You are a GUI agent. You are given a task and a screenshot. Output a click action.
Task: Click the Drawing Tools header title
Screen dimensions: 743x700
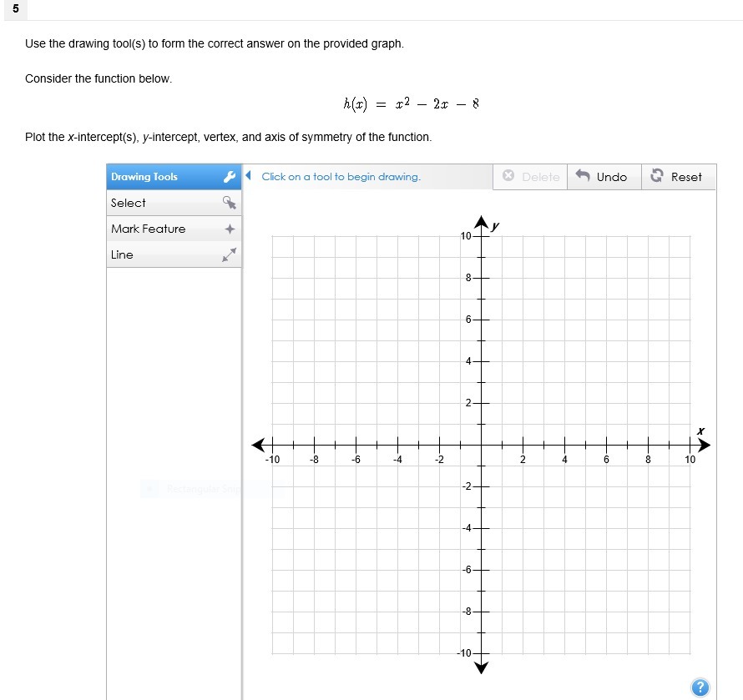click(x=144, y=177)
